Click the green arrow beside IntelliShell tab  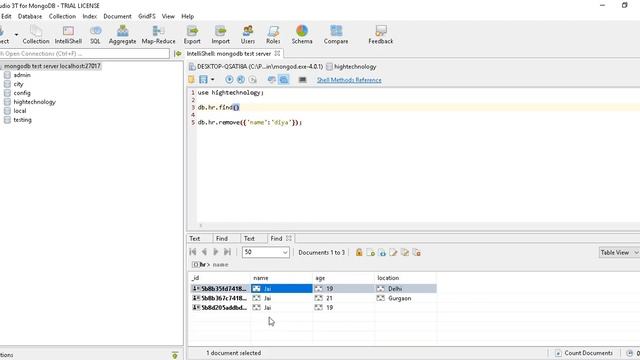point(178,53)
